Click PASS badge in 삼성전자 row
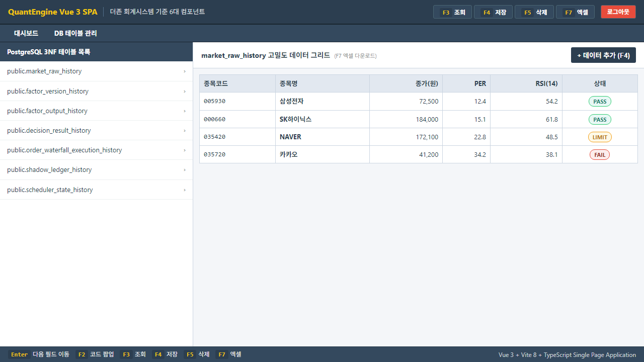This screenshot has height=362, width=644. (x=600, y=102)
